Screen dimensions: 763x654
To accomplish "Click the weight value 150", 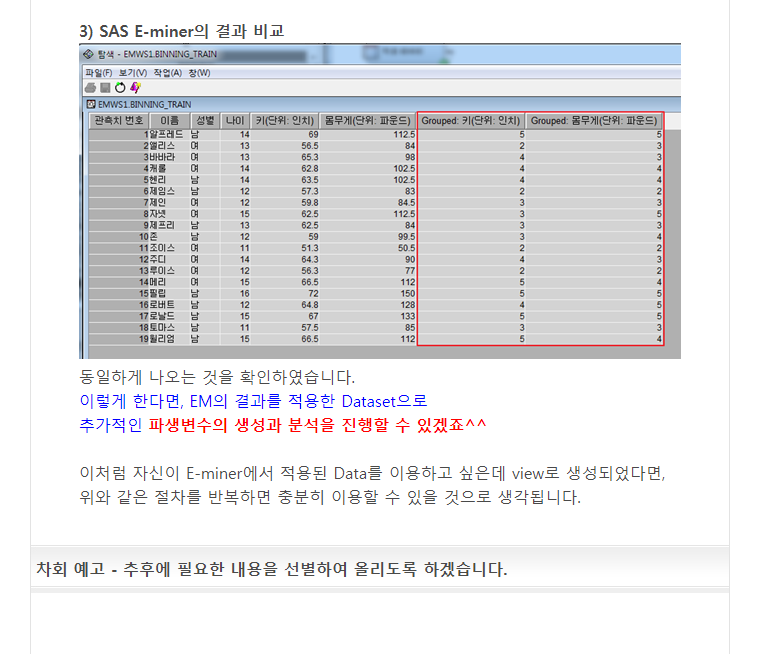I will (x=408, y=293).
